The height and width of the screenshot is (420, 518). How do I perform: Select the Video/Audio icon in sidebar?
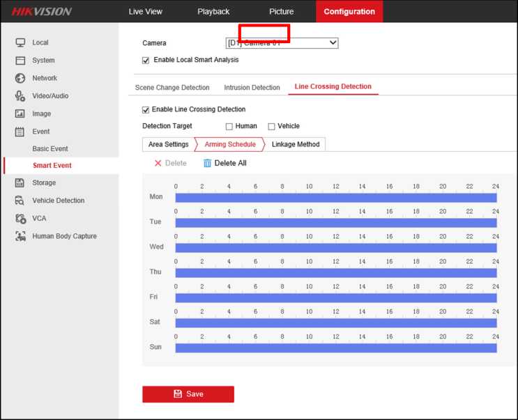pyautogui.click(x=20, y=96)
